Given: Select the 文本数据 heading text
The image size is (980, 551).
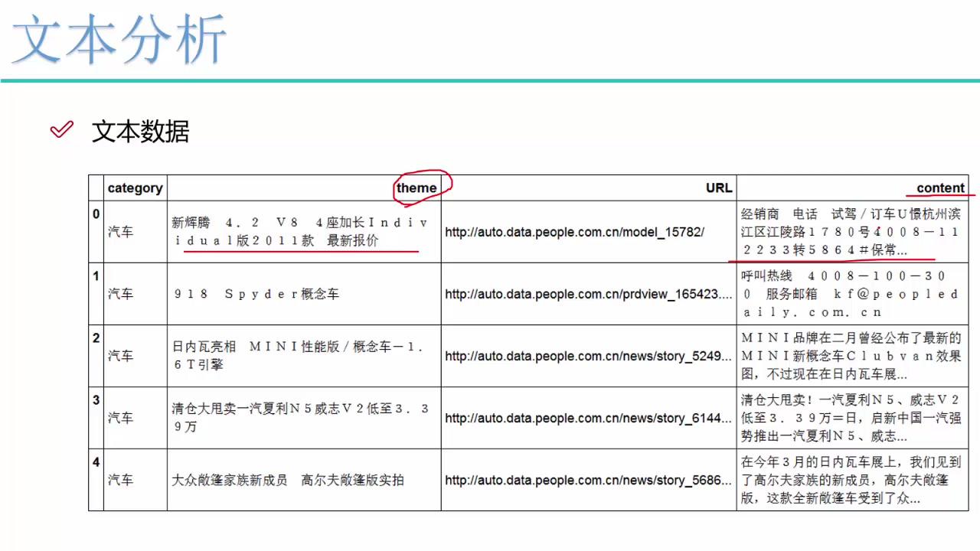Looking at the screenshot, I should point(141,132).
